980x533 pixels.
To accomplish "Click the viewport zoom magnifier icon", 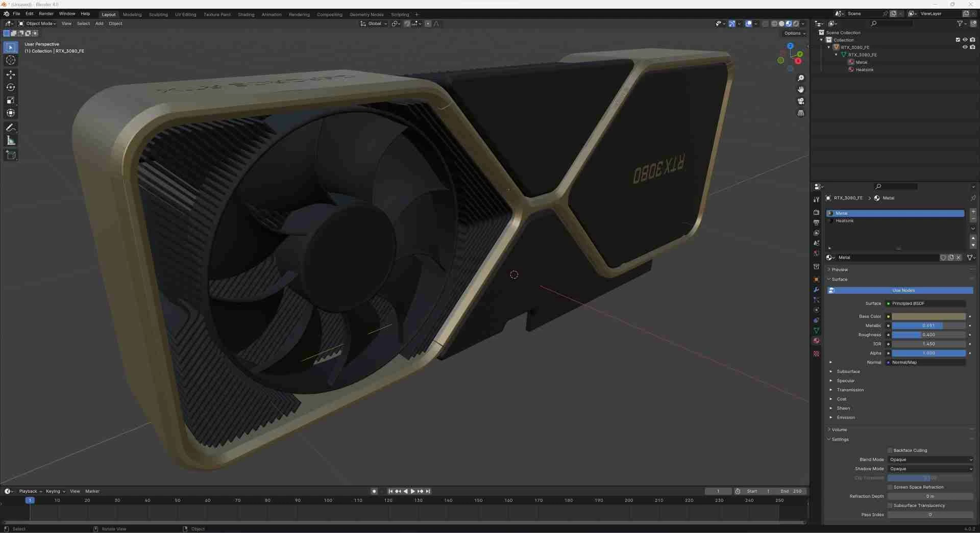I will pos(801,78).
